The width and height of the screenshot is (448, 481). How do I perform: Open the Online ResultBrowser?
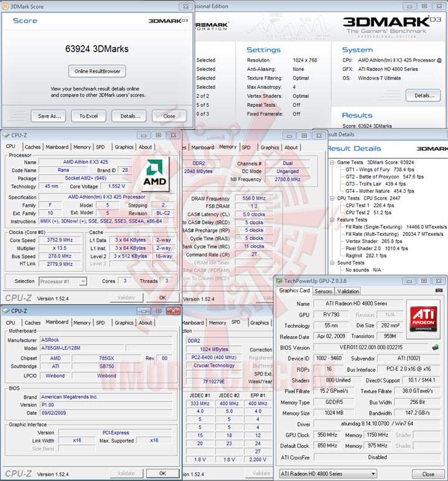(x=97, y=71)
